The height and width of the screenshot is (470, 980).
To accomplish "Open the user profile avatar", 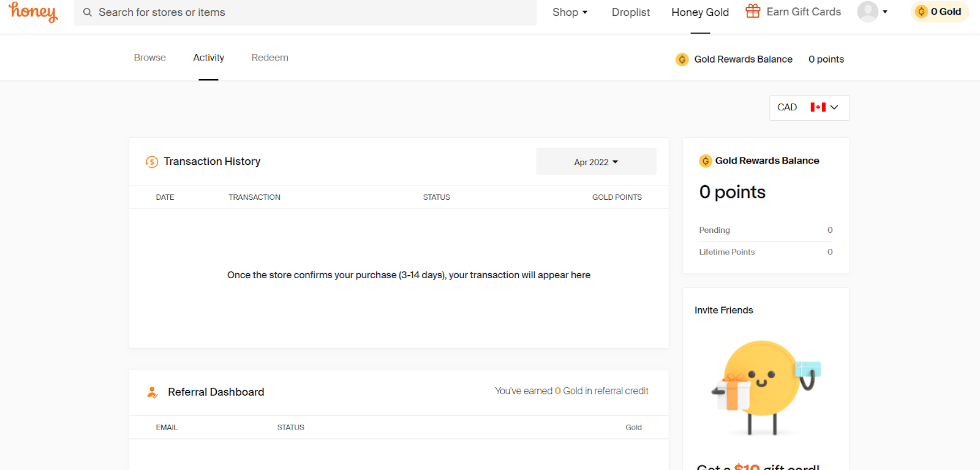I will click(867, 12).
